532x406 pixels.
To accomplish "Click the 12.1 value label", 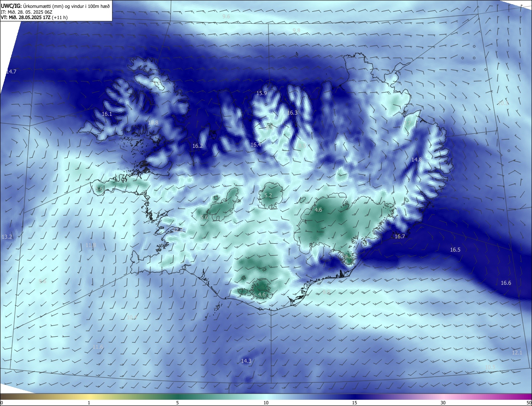I will [x=517, y=353].
